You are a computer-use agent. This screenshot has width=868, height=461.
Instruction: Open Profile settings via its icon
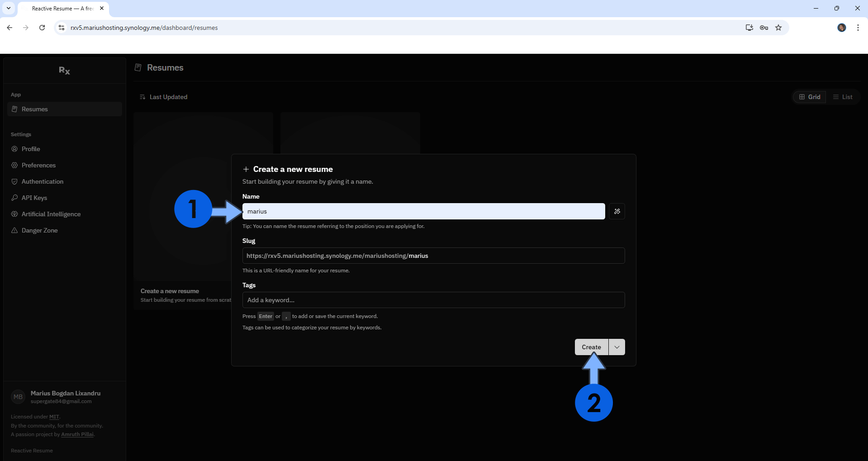coord(14,148)
